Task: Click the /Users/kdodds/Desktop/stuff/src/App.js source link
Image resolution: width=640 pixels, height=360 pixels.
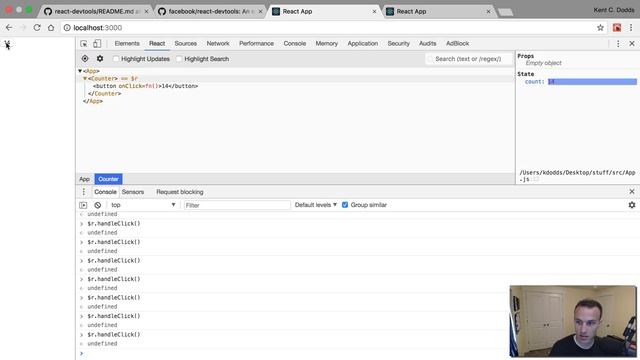Action: (x=577, y=176)
